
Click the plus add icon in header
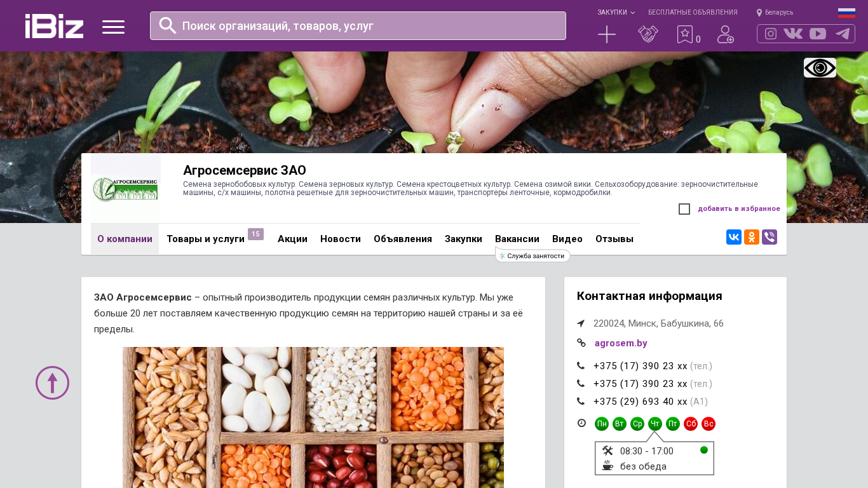607,34
